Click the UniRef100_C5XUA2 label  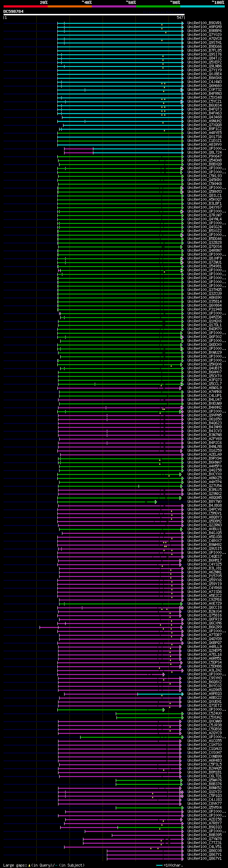click(204, 718)
